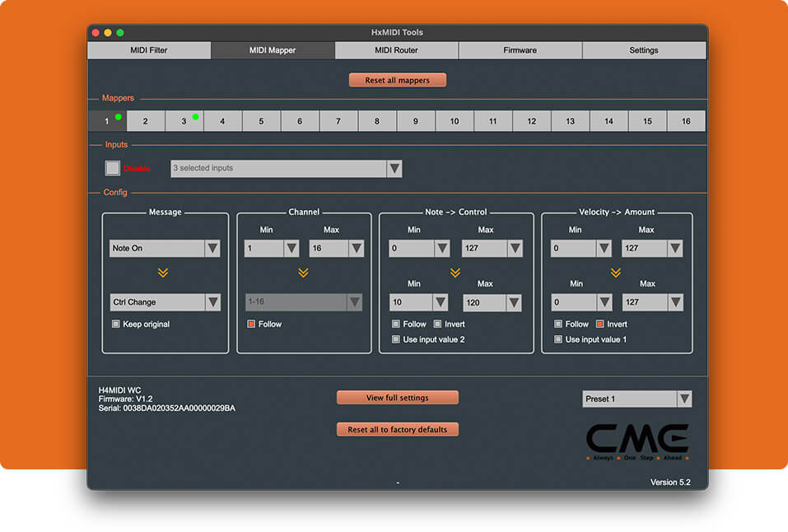788x532 pixels.
Task: Uncheck the Channel Follow checkbox
Action: click(251, 324)
